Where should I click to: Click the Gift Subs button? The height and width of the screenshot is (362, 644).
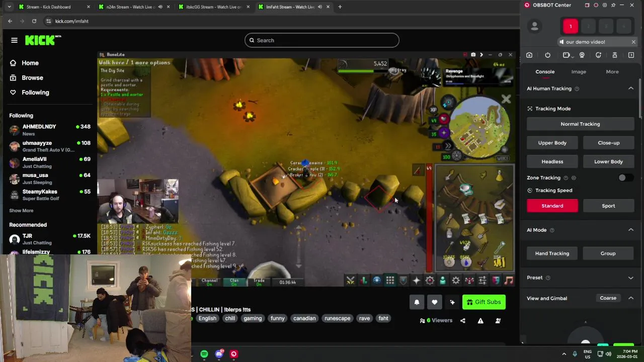484,302
